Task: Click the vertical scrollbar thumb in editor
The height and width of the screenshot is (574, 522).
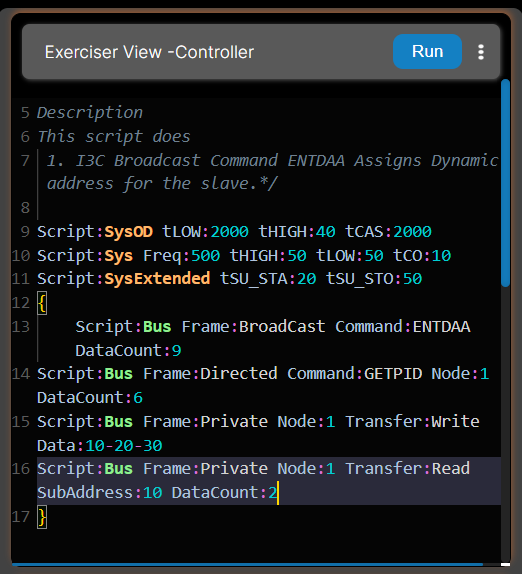Action: click(x=506, y=183)
